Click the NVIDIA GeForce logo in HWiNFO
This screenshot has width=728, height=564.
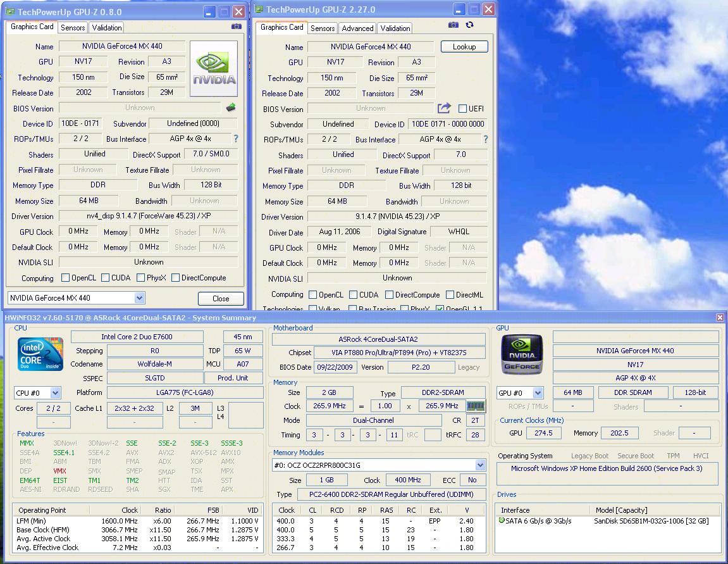pyautogui.click(x=522, y=353)
